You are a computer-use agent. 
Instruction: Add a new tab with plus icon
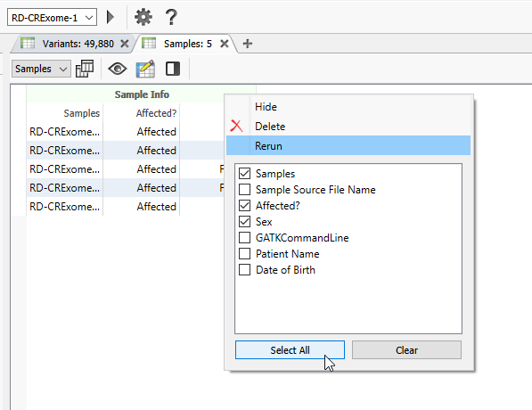pos(248,44)
